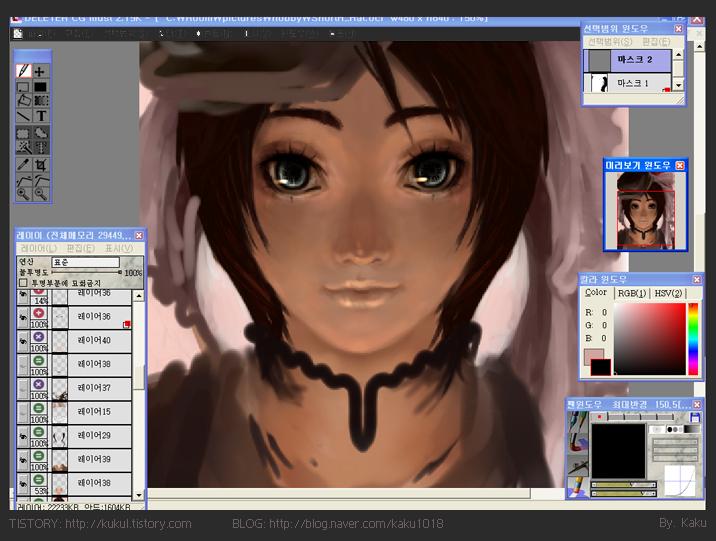Toggle visibility of 레이어15
Screen dimensions: 716x541
23,412
